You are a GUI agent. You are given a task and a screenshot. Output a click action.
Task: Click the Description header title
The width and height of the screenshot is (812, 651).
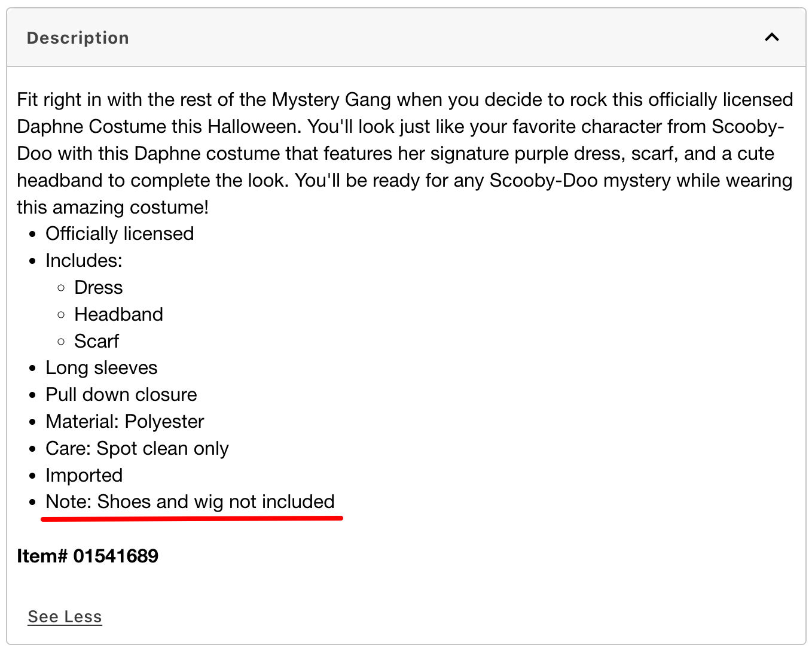(78, 38)
